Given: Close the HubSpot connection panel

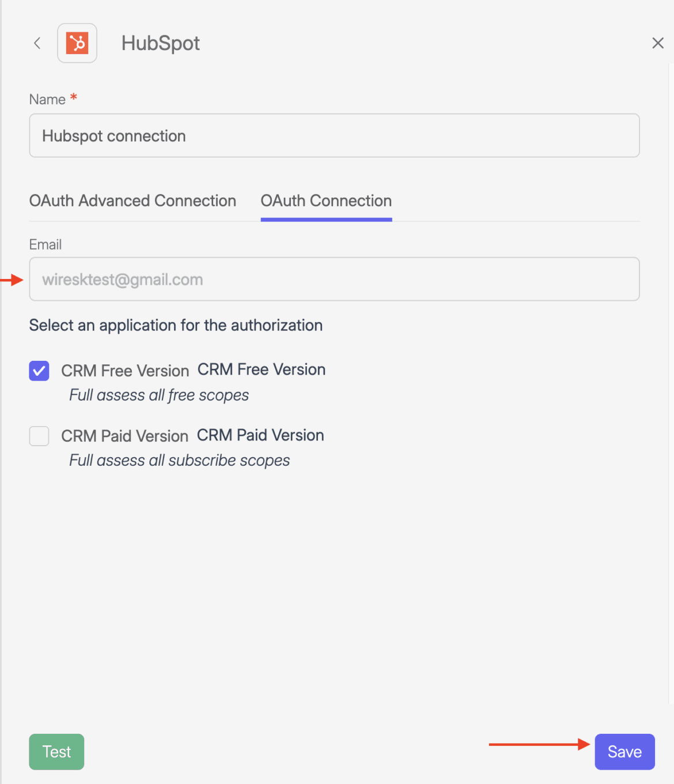Looking at the screenshot, I should [x=657, y=43].
